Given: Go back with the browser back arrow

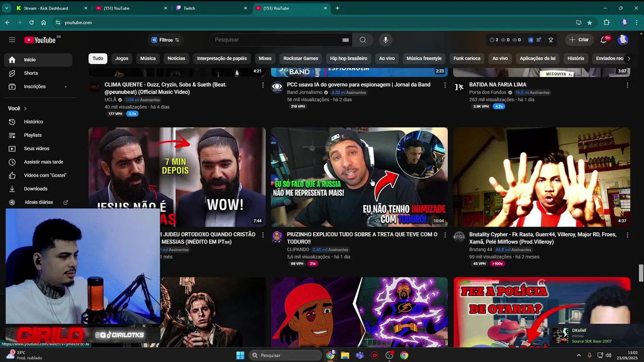Looking at the screenshot, I should coord(7,23).
